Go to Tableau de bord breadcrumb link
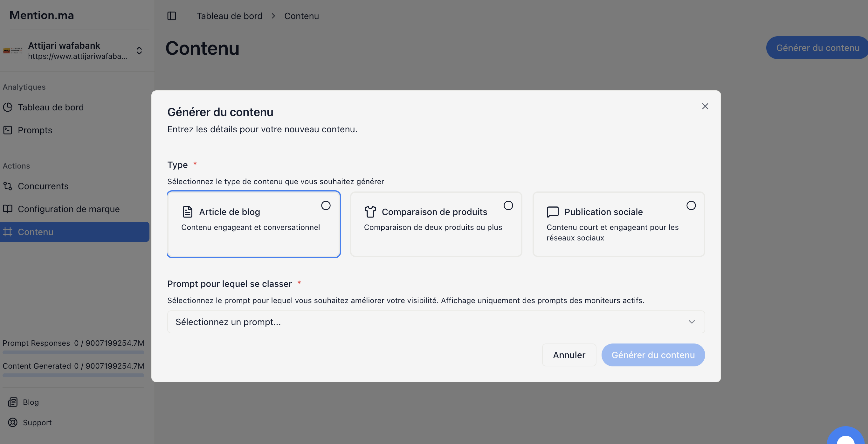Image resolution: width=868 pixels, height=444 pixels. (229, 16)
